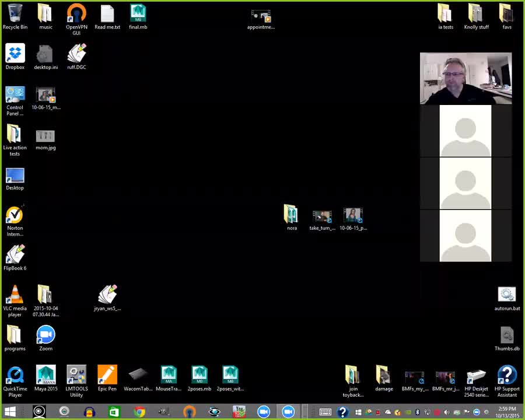Select the Recycle Bin desktop icon
The image size is (525, 420).
(15, 17)
